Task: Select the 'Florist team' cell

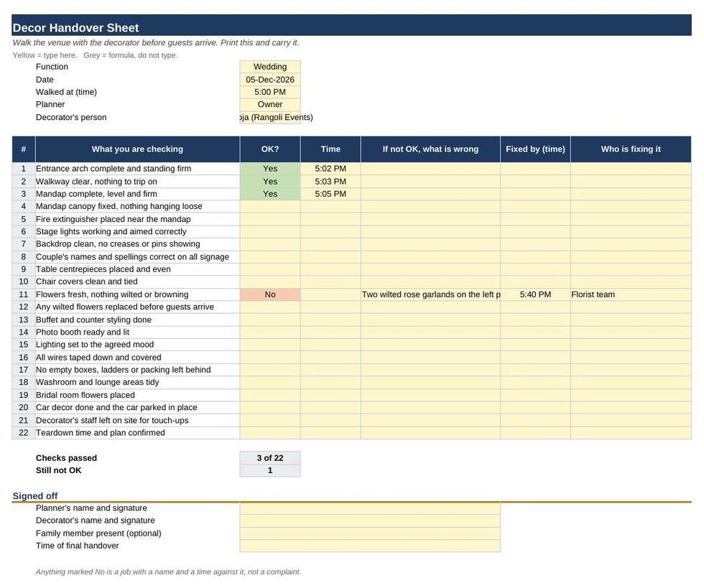Action: tap(631, 294)
